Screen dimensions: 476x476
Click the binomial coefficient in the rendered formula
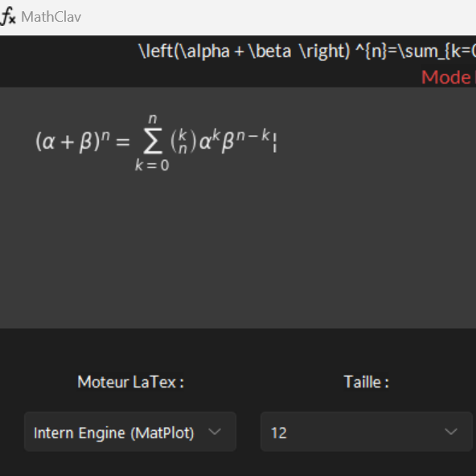(x=183, y=142)
